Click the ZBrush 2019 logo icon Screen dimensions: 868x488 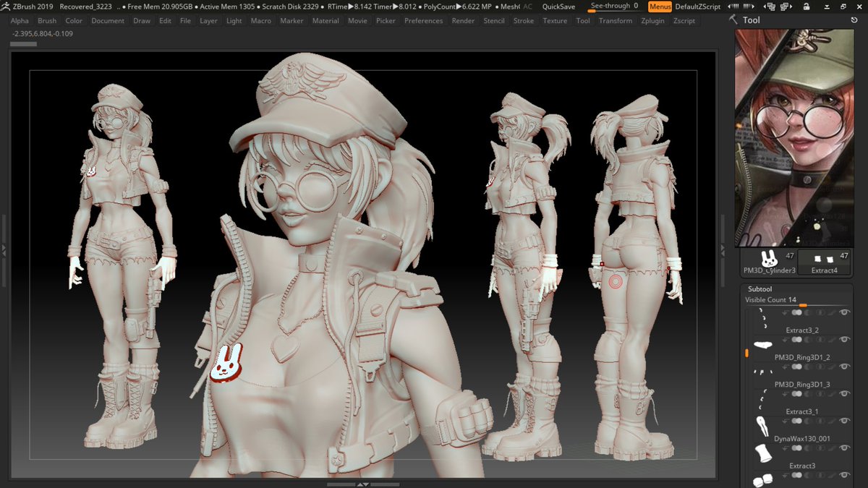[7, 6]
